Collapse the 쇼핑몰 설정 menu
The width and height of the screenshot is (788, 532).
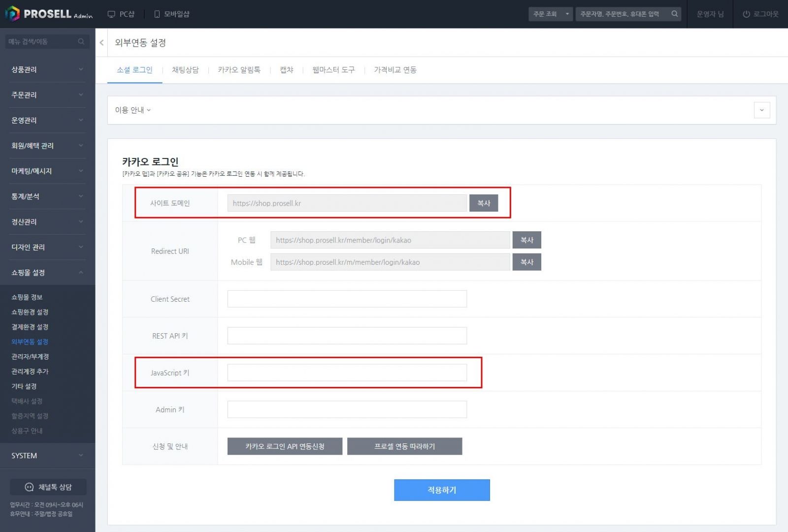(47, 273)
